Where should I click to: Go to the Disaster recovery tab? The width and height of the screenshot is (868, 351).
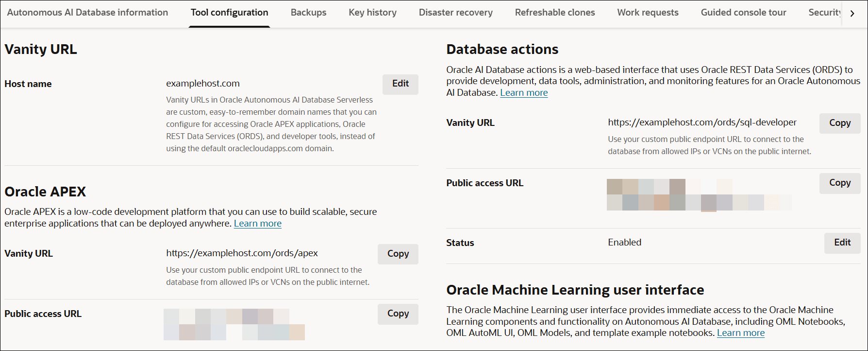(455, 13)
